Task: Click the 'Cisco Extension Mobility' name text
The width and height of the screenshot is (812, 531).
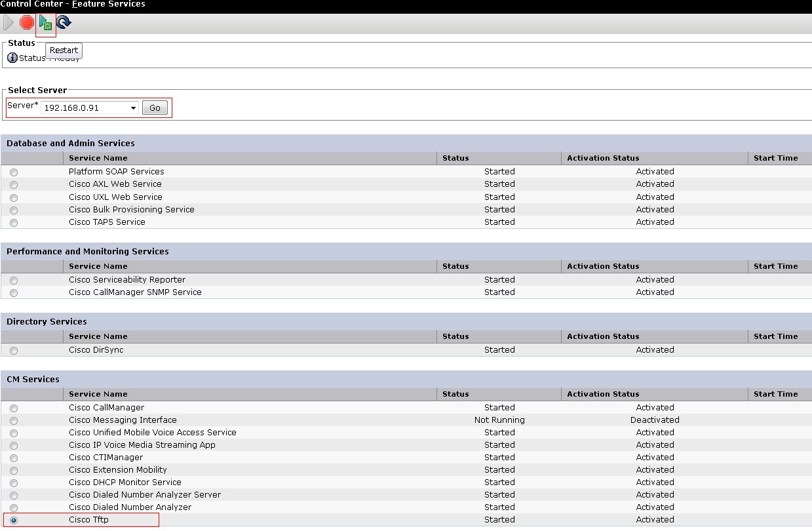Action: coord(118,470)
